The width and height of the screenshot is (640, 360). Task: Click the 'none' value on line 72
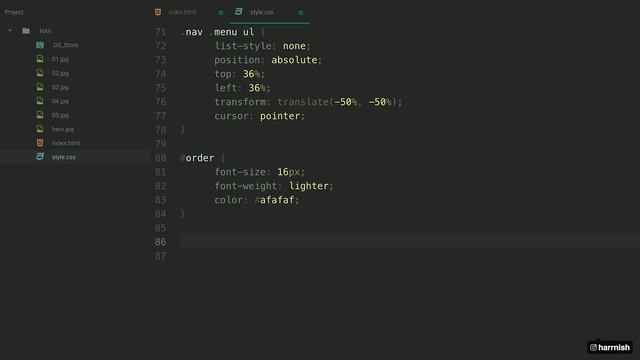[294, 46]
